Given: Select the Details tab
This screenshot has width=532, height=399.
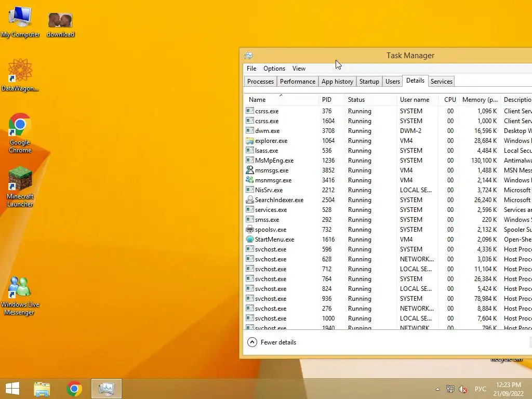Looking at the screenshot, I should 415,81.
